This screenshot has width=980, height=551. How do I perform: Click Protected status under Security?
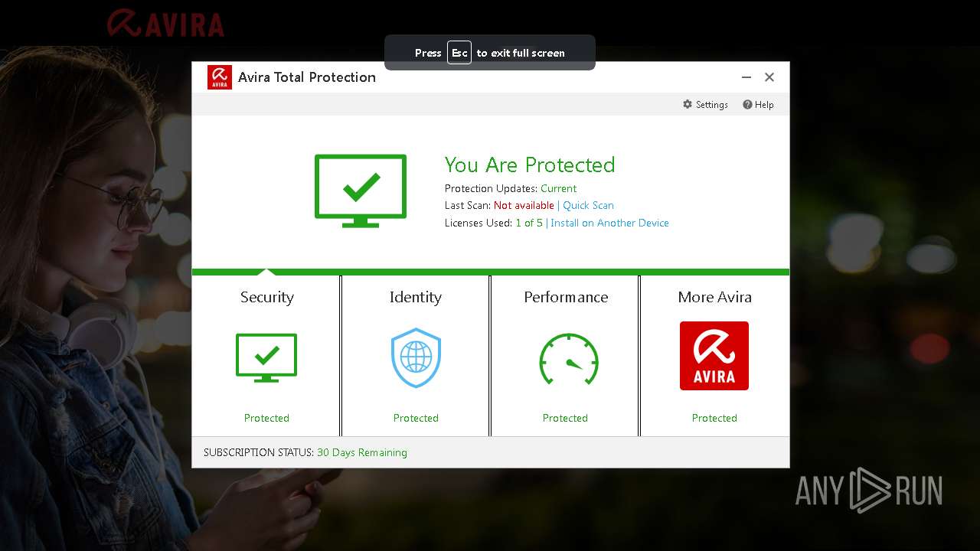pyautogui.click(x=266, y=418)
